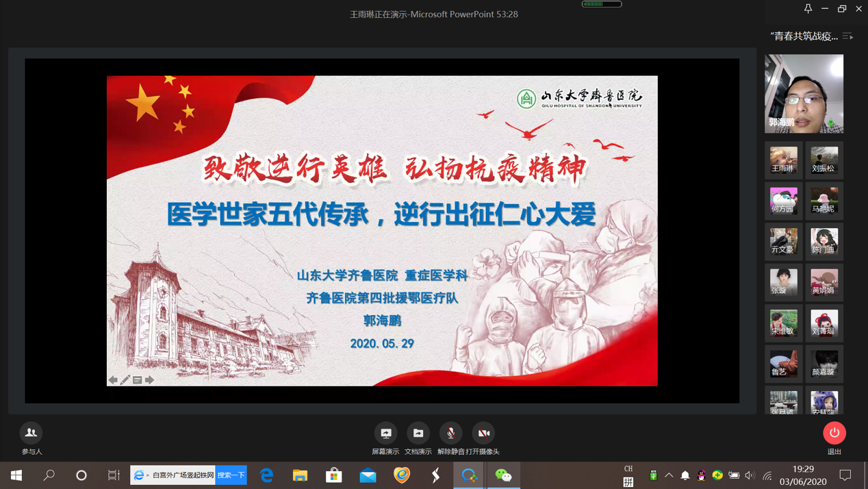This screenshot has height=489, width=868.
Task: Start screen sharing with 屏幕演示
Action: [385, 434]
